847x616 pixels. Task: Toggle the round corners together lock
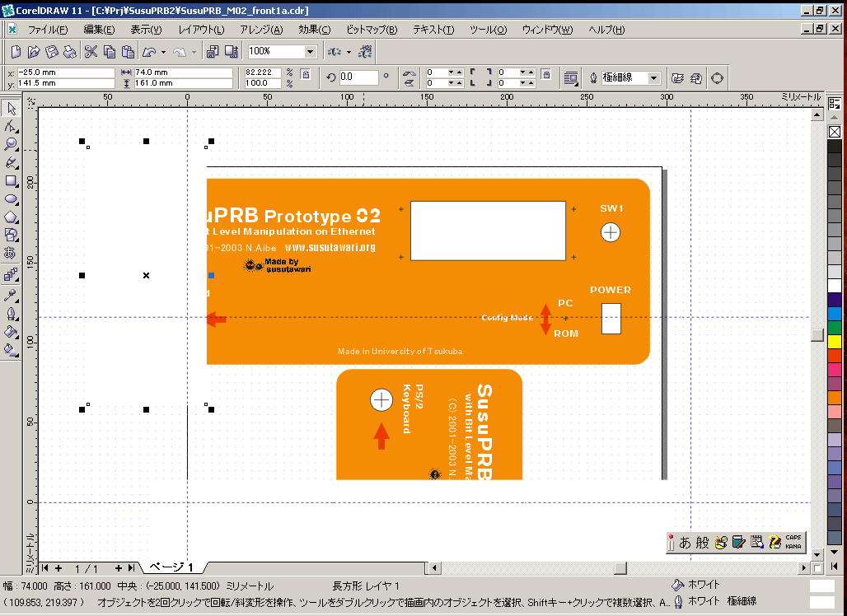tap(546, 74)
